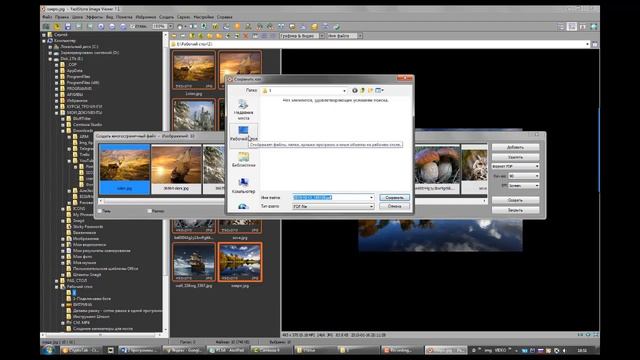Image resolution: width=640 pixels, height=360 pixels.
Task: Click the Удалить button
Action: point(515,157)
